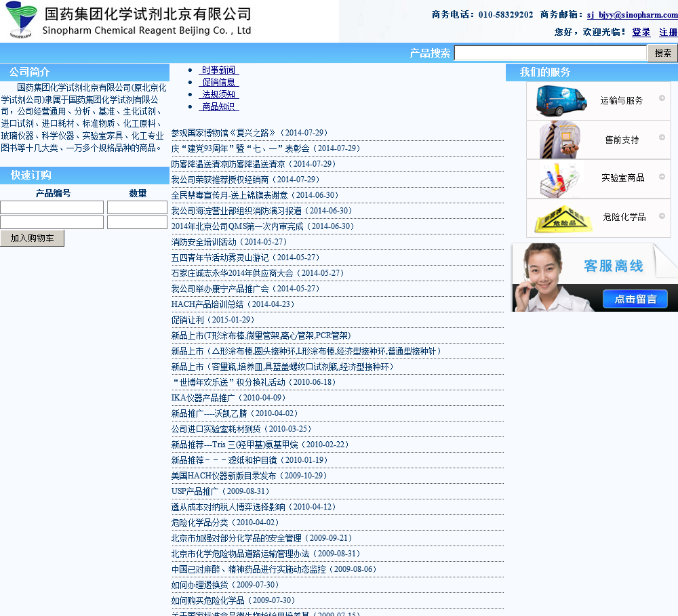Open news 我公司举办康宁产品推广会
Image resolution: width=678 pixels, height=616 pixels.
245,289
